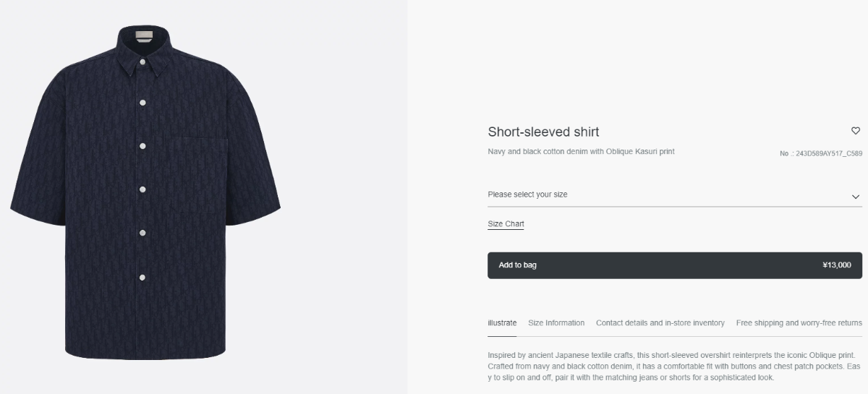Screen dimensions: 868x394
Task: Click the lowest white button on shirt
Action: coord(142,277)
